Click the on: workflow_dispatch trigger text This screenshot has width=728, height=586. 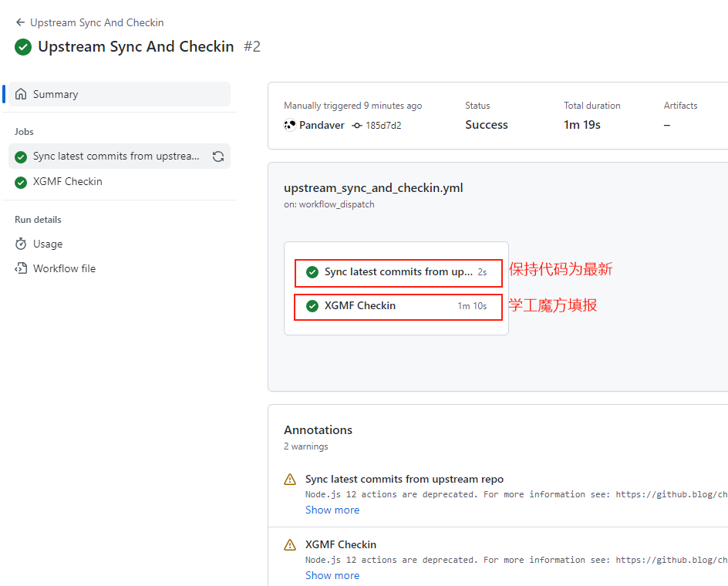coord(329,204)
